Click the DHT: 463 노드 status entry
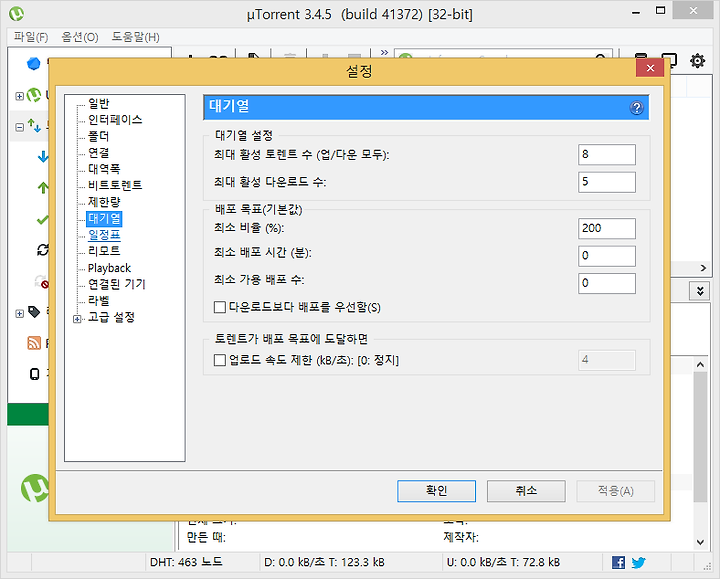Image resolution: width=720 pixels, height=579 pixels. click(186, 562)
